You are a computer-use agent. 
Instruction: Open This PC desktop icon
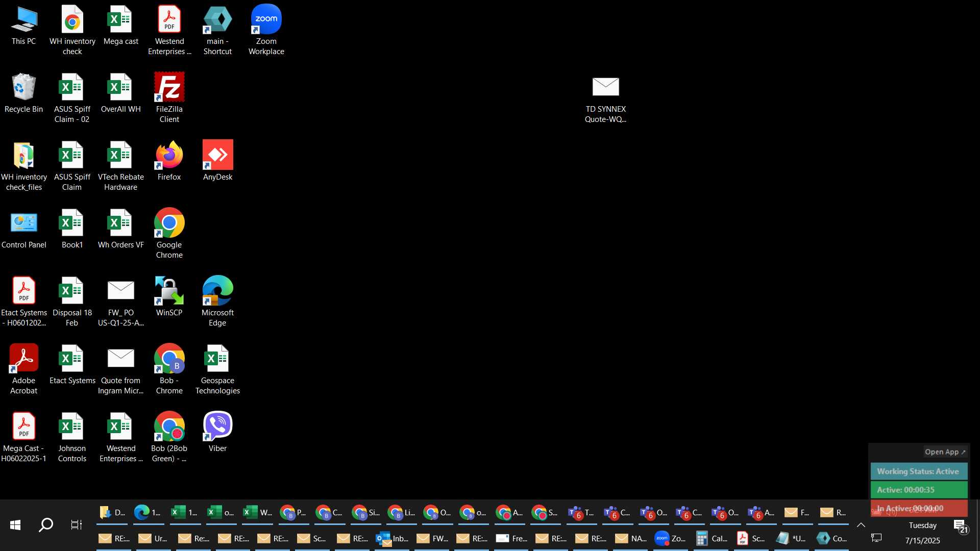pos(24,26)
